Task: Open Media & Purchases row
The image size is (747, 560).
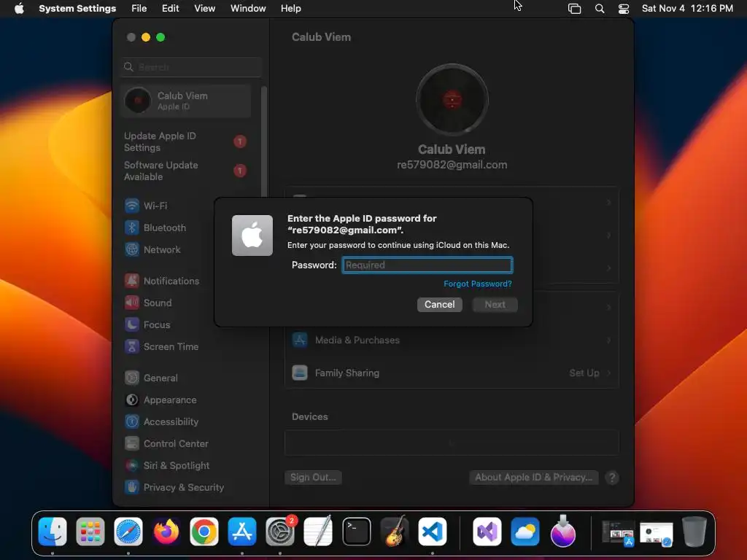Action: (x=452, y=340)
